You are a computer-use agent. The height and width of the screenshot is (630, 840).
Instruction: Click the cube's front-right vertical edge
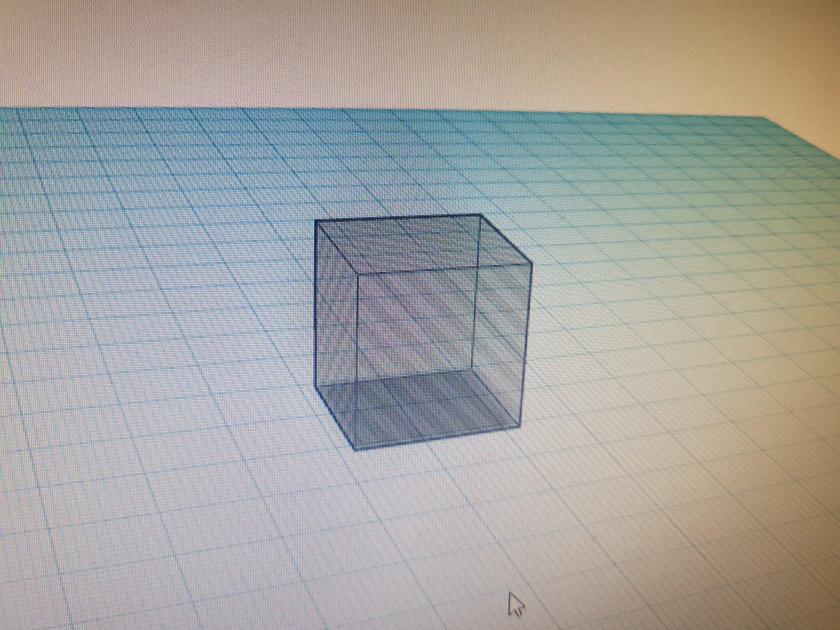pyautogui.click(x=526, y=345)
